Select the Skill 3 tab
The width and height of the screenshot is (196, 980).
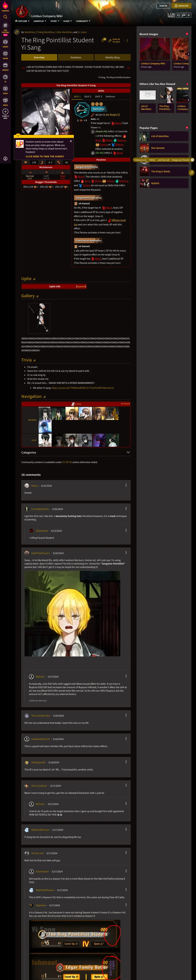click(x=98, y=97)
